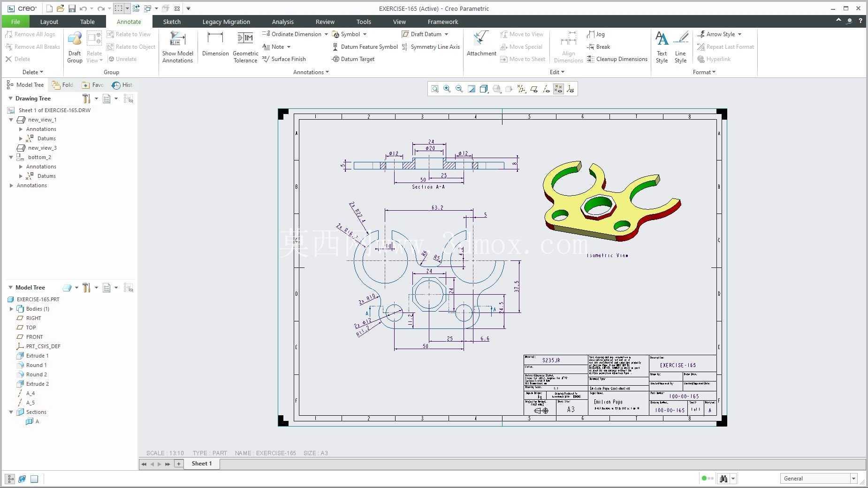Apply a Jog to the dimension
Viewport: 868px width, 488px height.
tap(596, 34)
